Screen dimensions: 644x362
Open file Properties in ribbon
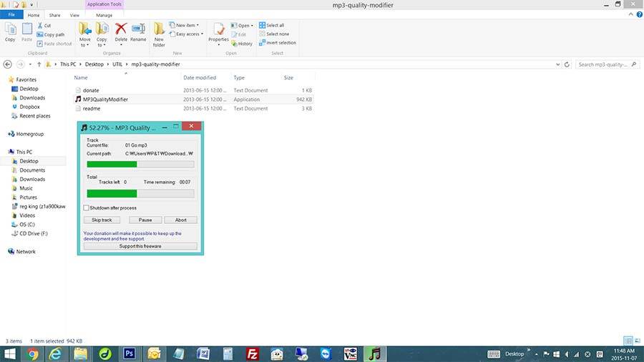(218, 33)
